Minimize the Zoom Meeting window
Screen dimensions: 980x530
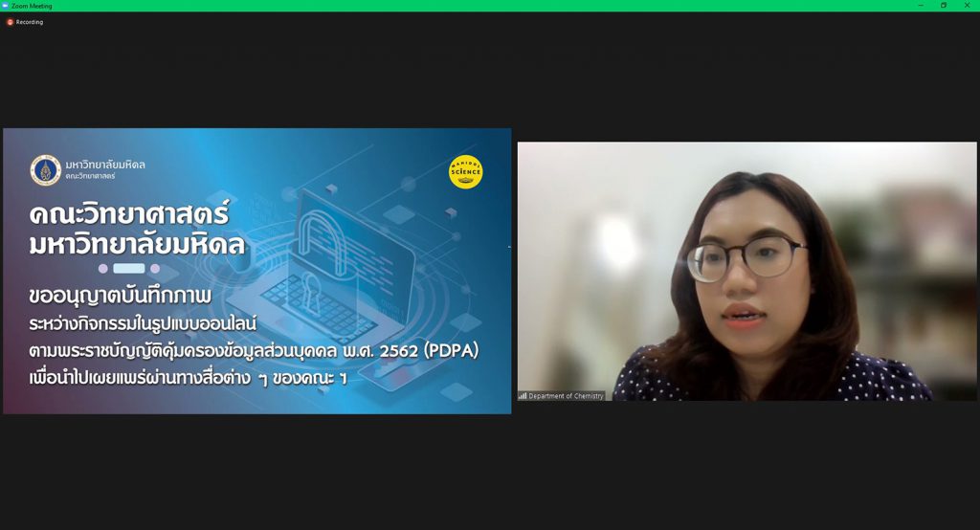click(x=921, y=5)
